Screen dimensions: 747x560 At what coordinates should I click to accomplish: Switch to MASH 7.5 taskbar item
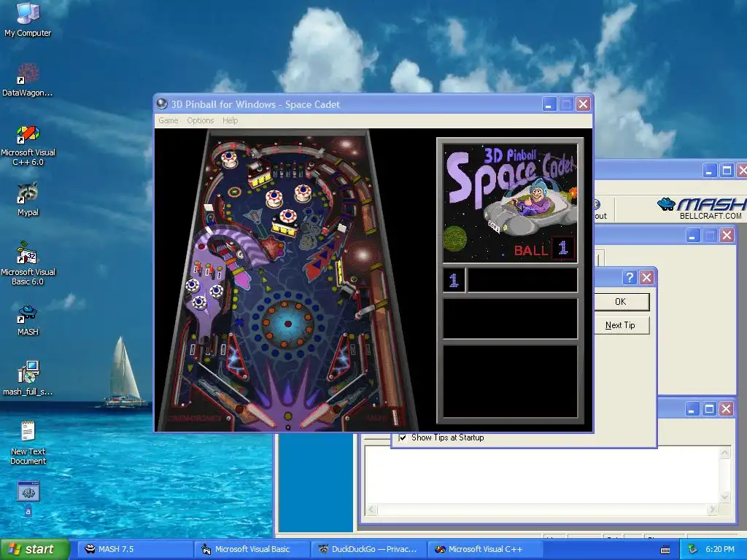point(135,550)
